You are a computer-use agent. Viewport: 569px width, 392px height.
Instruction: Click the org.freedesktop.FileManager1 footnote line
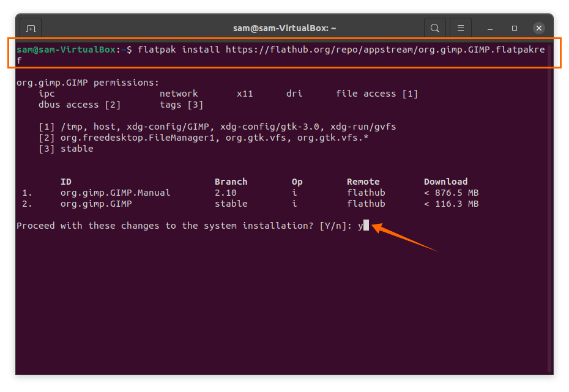click(204, 138)
